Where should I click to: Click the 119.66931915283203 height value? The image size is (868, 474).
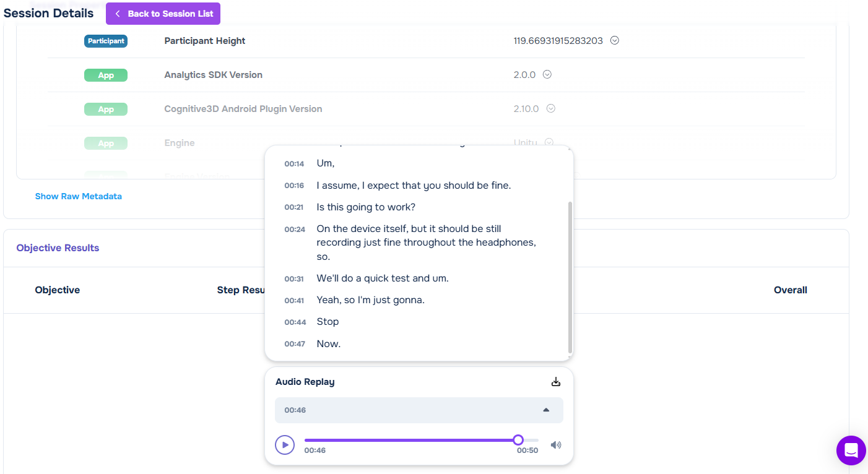[558, 41]
